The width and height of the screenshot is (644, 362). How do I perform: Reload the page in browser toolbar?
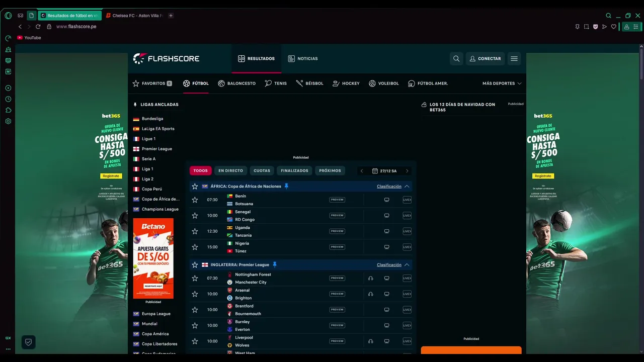click(x=38, y=27)
